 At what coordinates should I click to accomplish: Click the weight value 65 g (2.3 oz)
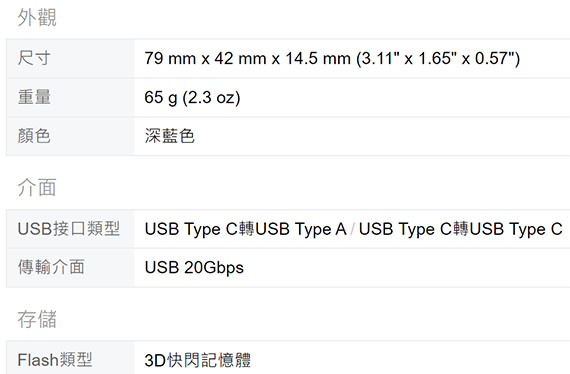click(192, 97)
